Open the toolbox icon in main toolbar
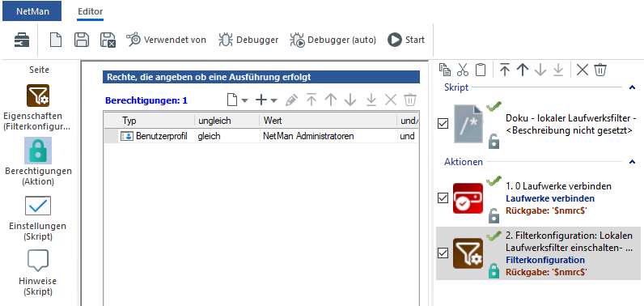The image size is (644, 306). 19,40
